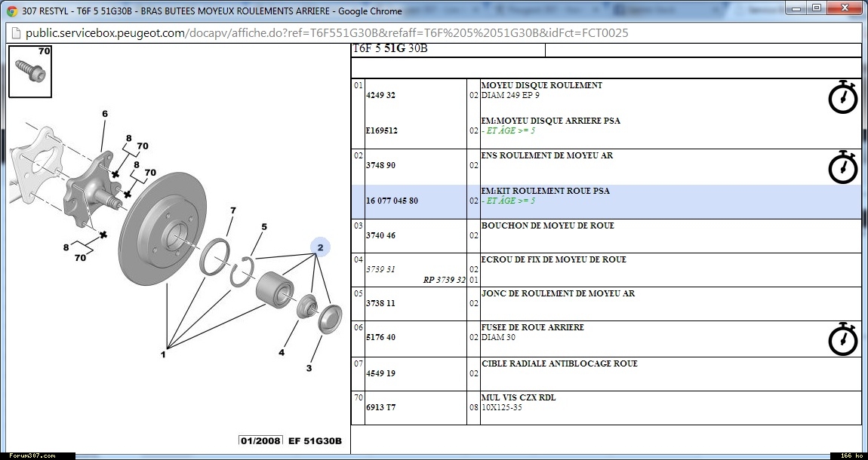Image resolution: width=868 pixels, height=460 pixels.
Task: Click the page icon in the address bar
Action: 14,33
